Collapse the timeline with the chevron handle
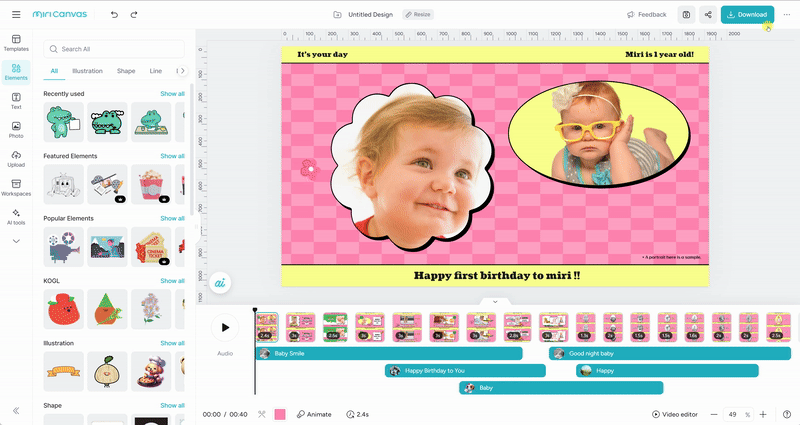 tap(494, 301)
